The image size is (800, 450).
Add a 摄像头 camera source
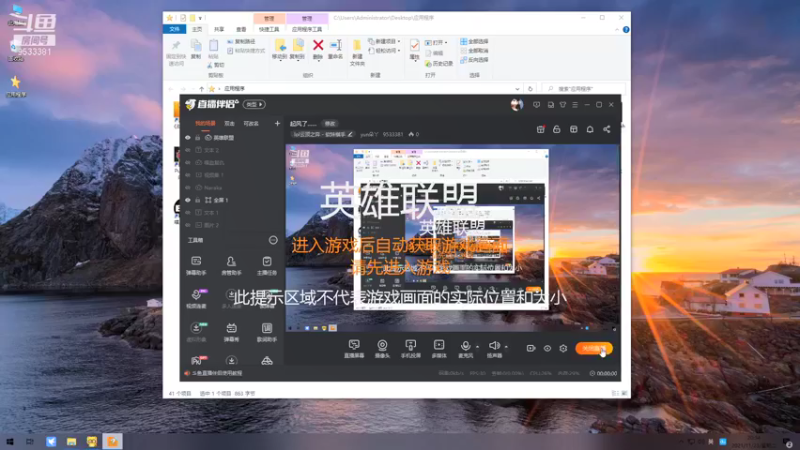point(382,349)
